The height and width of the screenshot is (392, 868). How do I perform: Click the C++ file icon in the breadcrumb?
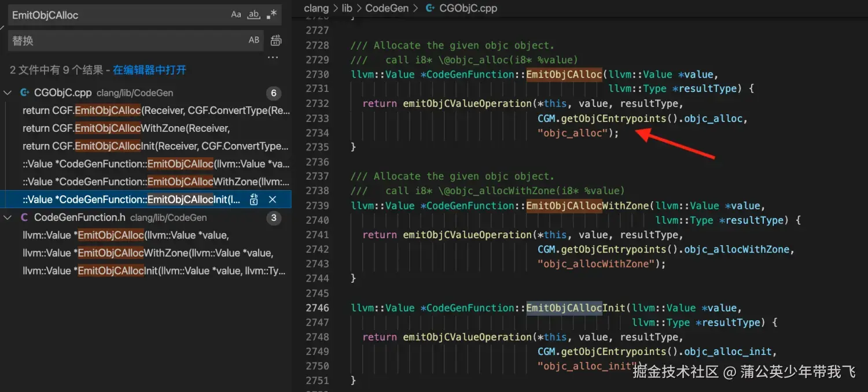(430, 8)
